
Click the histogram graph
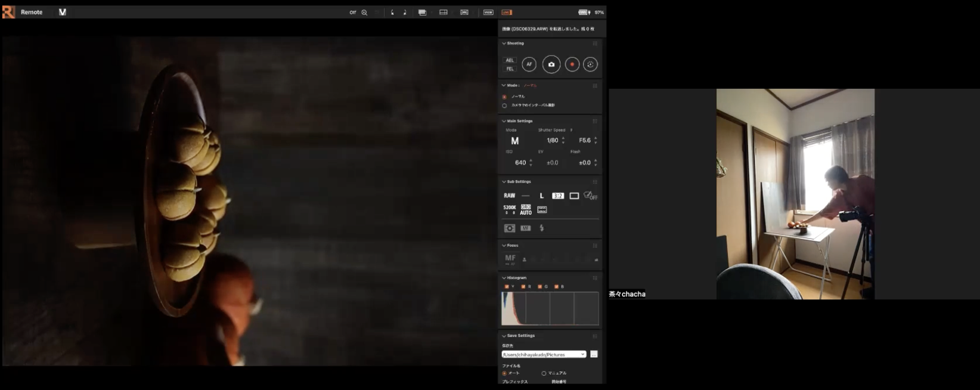click(550, 308)
